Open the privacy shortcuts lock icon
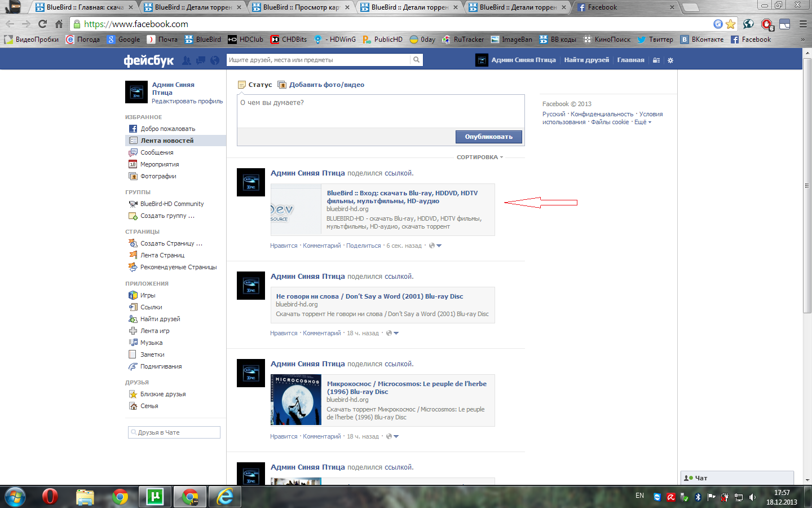 click(x=656, y=60)
